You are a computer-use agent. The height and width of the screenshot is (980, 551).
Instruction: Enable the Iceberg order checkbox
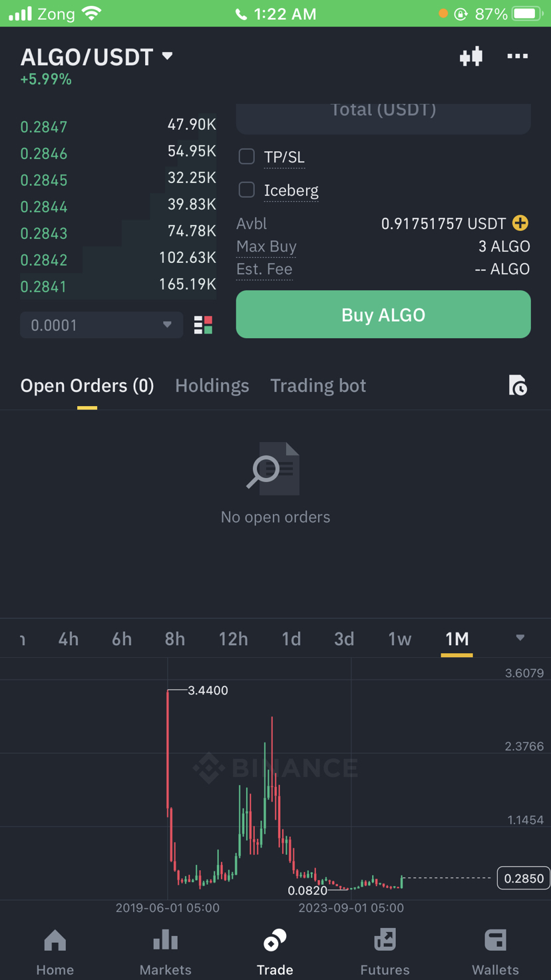tap(247, 190)
